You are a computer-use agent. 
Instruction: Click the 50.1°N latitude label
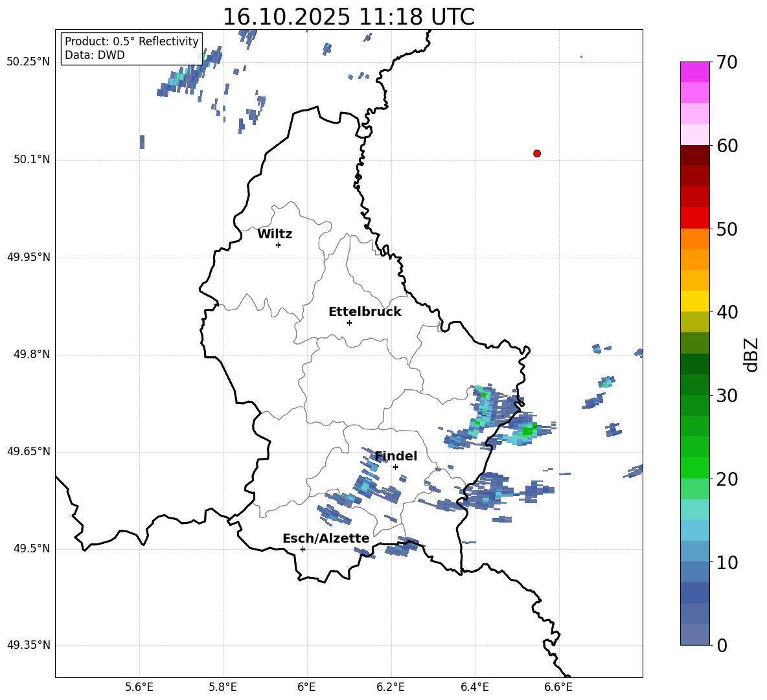(x=32, y=159)
